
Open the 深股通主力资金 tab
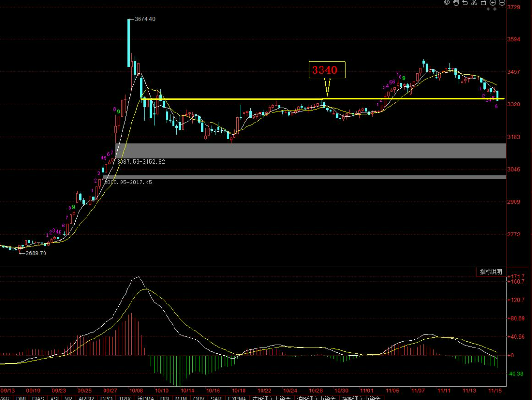pyautogui.click(x=361, y=398)
